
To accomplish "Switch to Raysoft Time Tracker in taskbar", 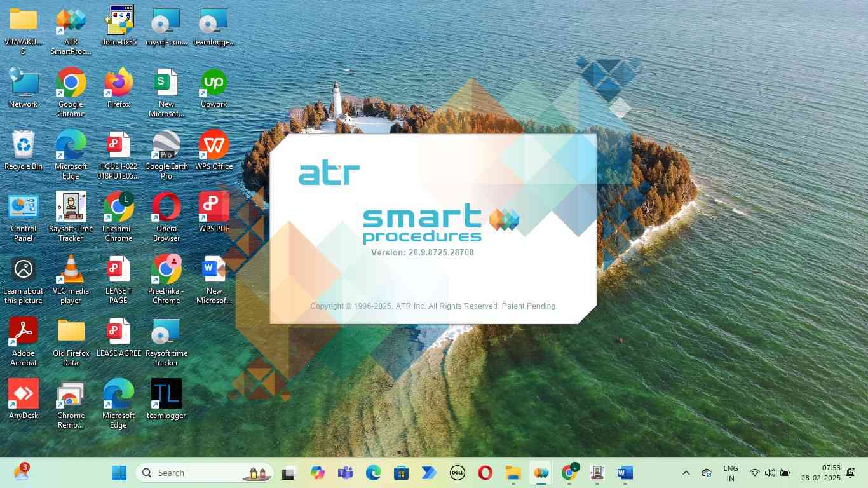I will tap(597, 473).
